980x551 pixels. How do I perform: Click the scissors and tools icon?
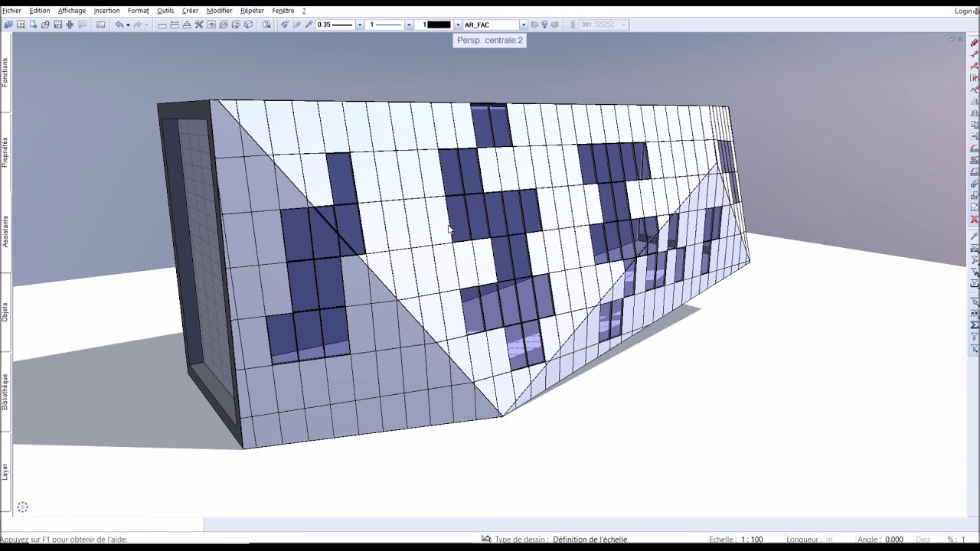[x=199, y=24]
